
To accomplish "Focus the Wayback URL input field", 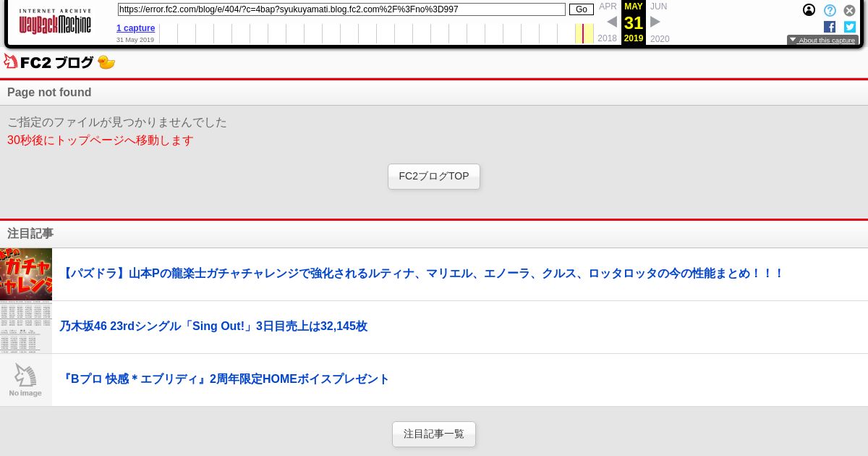I will [341, 9].
